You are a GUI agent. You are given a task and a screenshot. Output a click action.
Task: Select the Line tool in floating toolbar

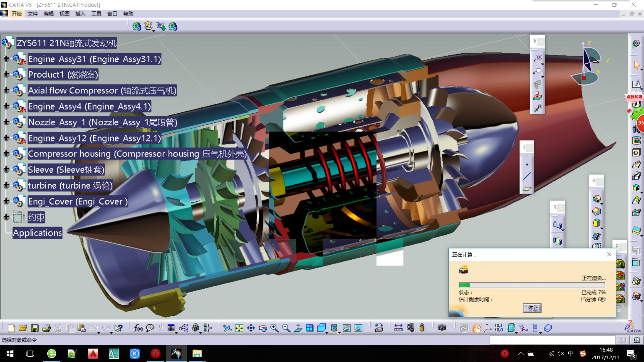pyautogui.click(x=527, y=176)
